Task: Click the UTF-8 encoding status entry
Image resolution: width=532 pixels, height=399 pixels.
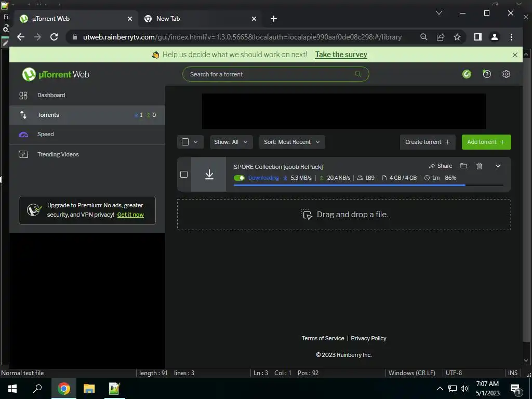Action: tap(454, 373)
